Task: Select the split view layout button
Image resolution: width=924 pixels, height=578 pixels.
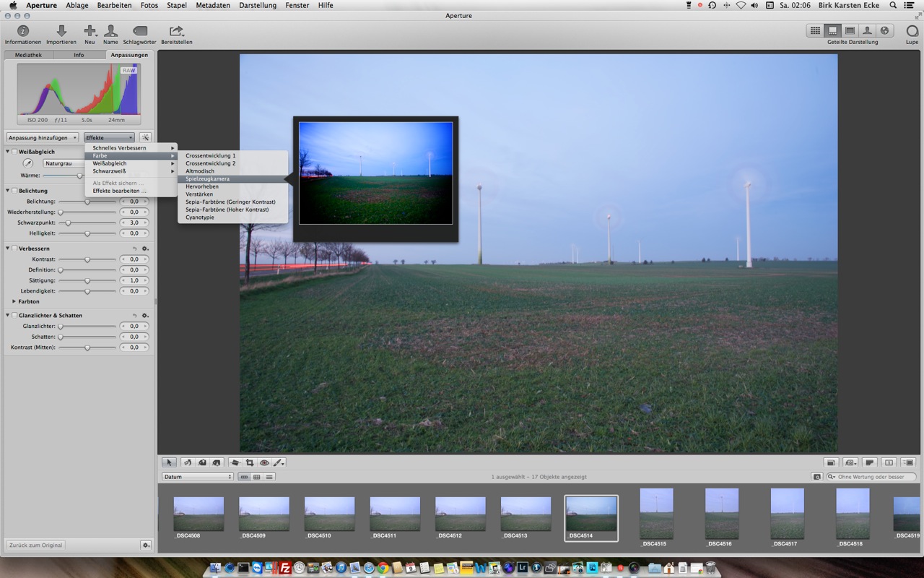Action: tap(832, 30)
